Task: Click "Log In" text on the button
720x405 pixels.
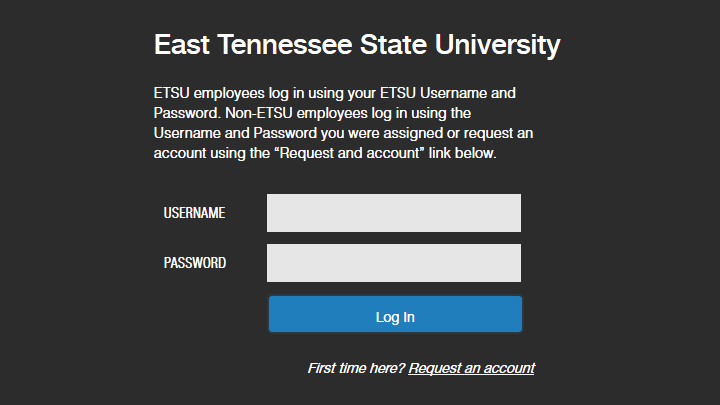Action: pyautogui.click(x=395, y=317)
